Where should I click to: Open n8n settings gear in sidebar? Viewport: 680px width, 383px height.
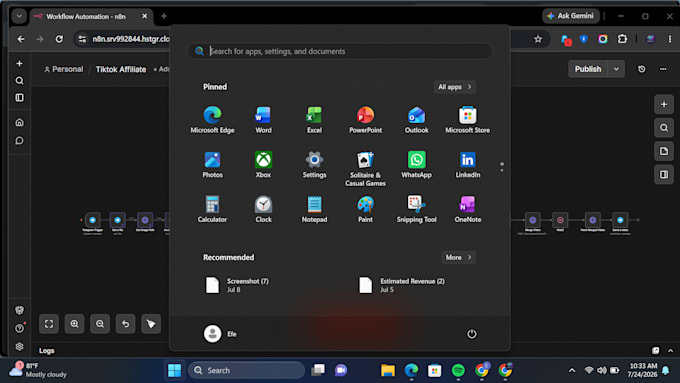click(20, 347)
